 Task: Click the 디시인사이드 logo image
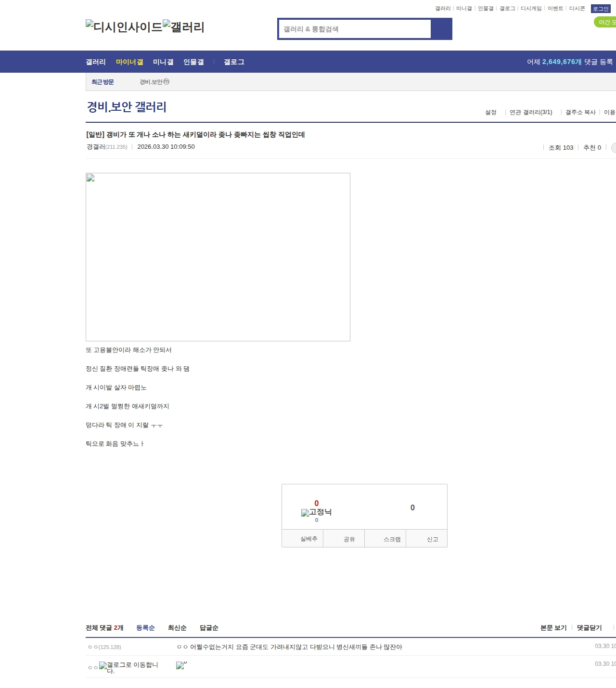(124, 27)
